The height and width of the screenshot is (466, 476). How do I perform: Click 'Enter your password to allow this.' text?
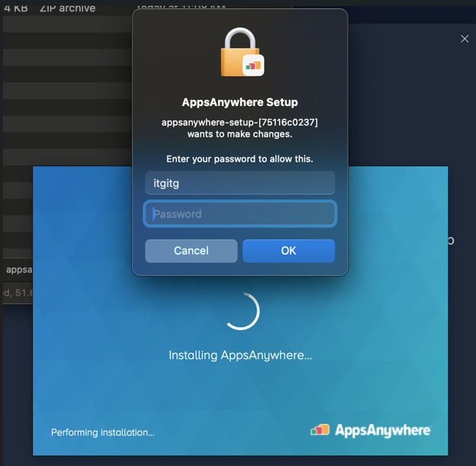point(240,159)
